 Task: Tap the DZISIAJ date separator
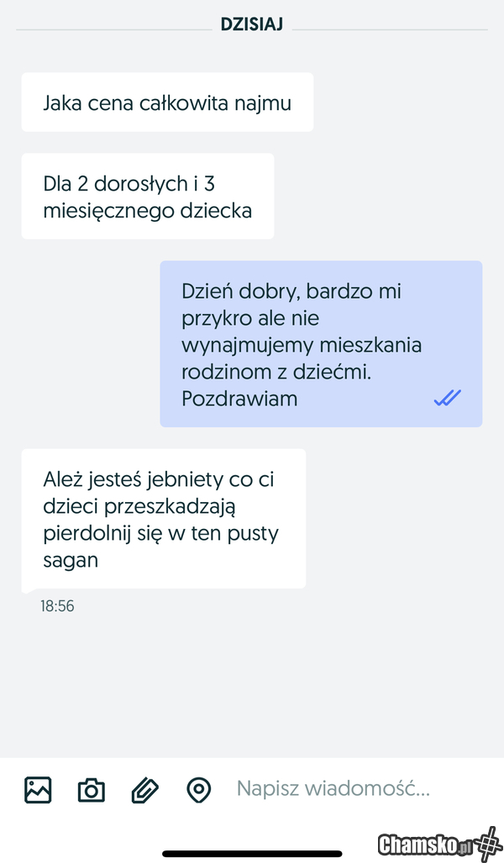point(252,25)
